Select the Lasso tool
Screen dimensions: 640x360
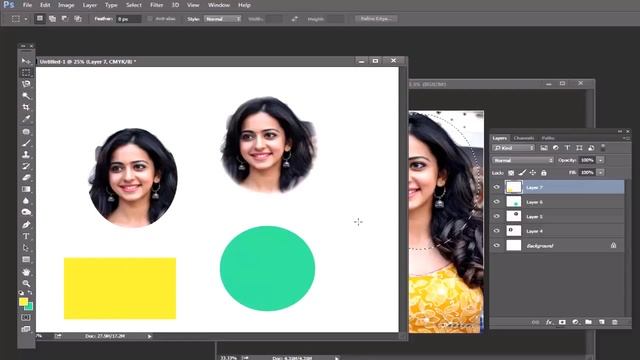(x=26, y=84)
